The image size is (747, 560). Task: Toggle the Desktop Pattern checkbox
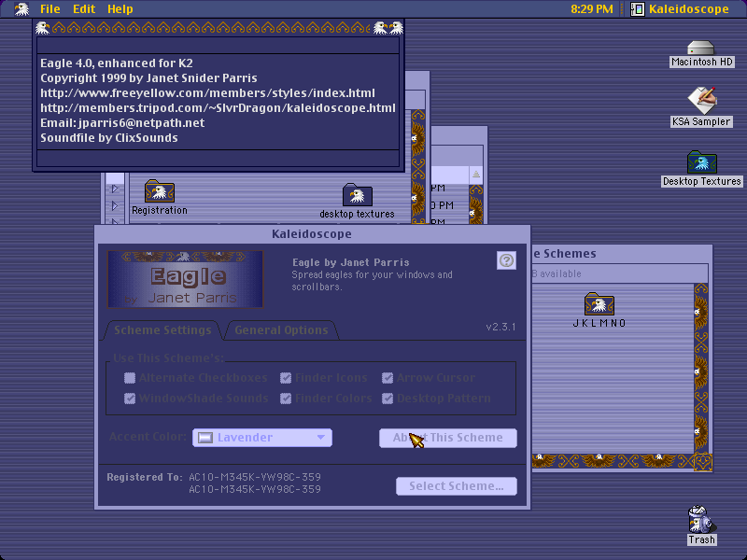[388, 399]
